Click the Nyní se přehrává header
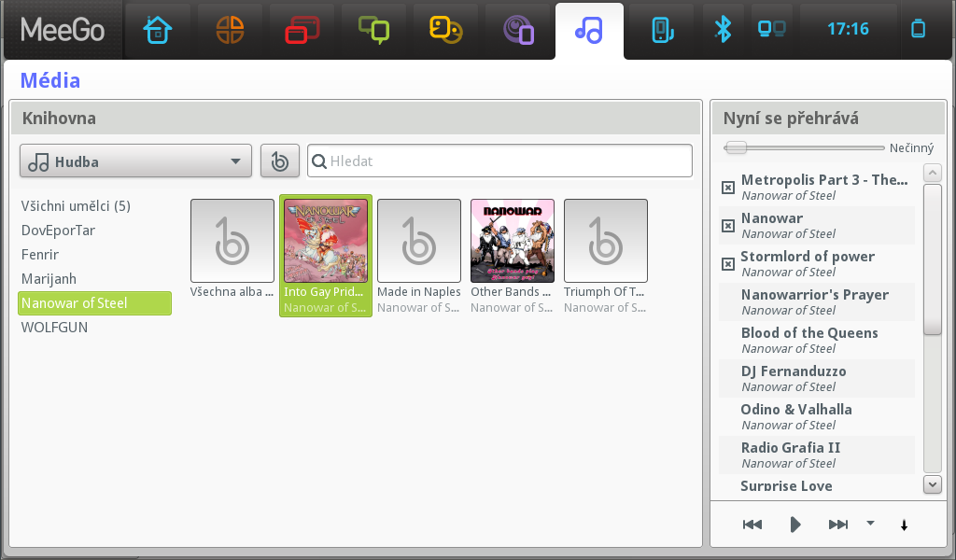 828,118
